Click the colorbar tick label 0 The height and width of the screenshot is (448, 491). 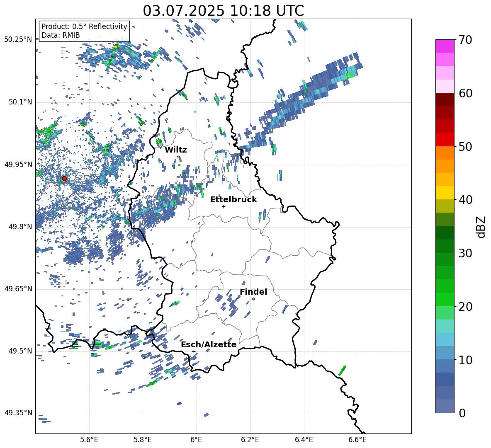[x=462, y=413]
